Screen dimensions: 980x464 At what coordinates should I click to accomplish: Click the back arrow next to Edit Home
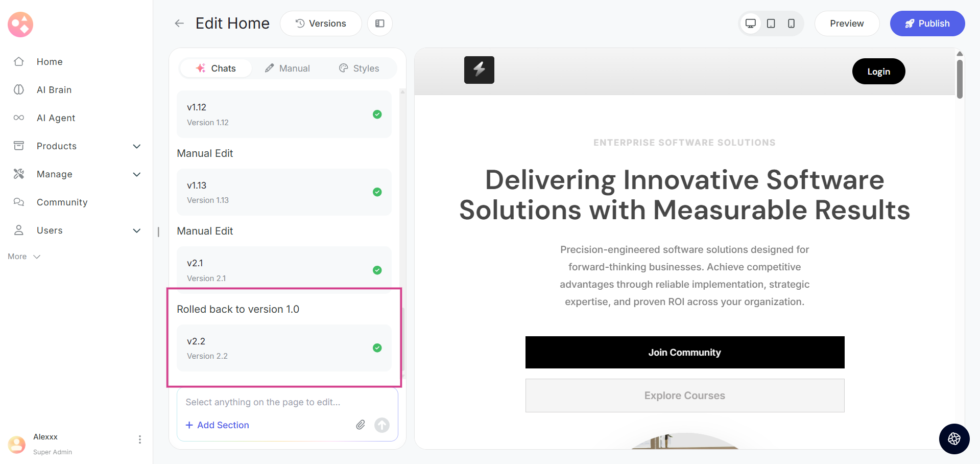pos(179,24)
